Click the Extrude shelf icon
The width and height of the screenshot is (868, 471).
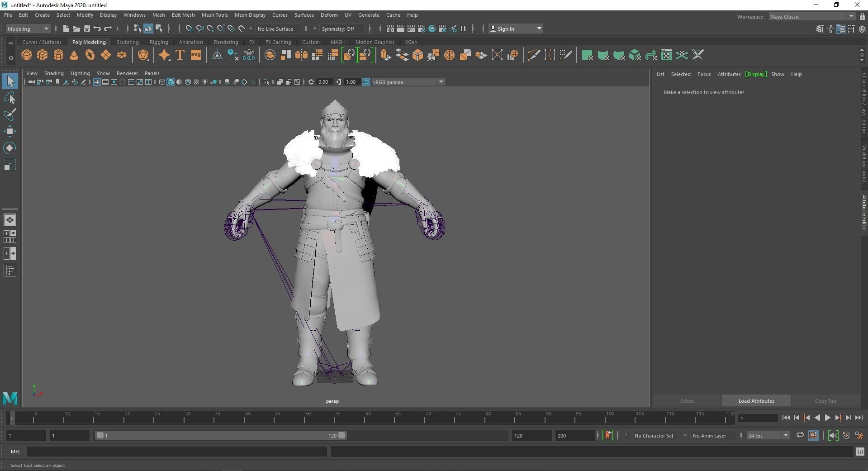[x=386, y=55]
